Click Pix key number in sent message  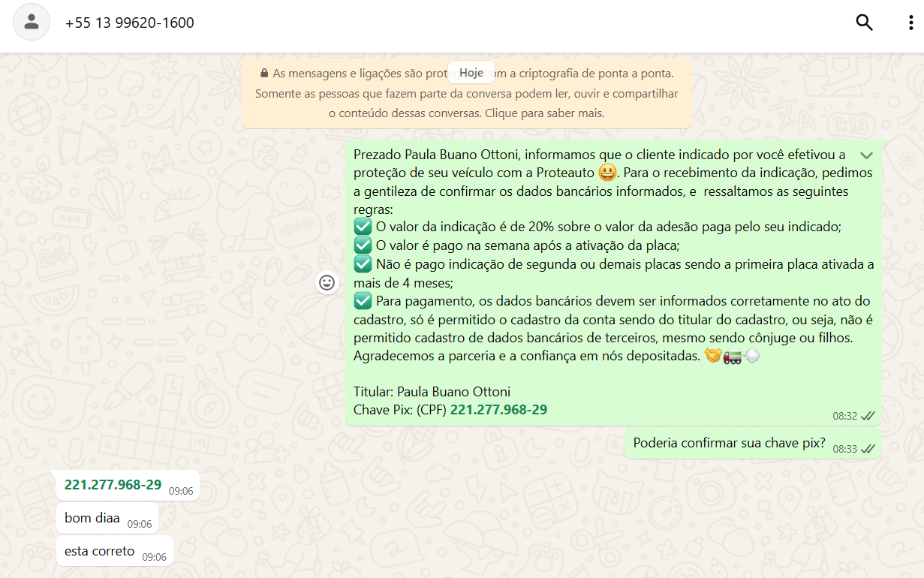click(498, 410)
